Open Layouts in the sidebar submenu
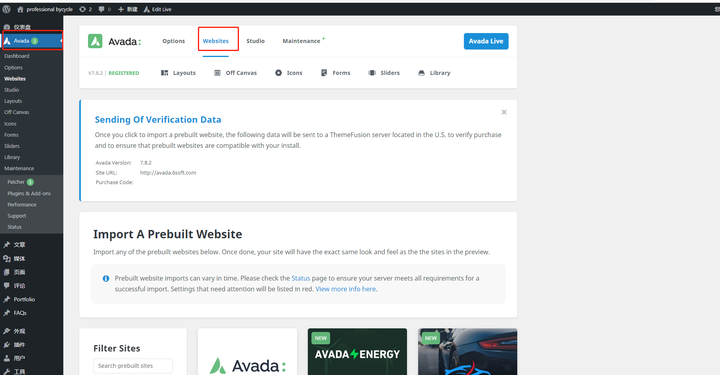Viewport: 720px width, 375px height. (x=13, y=101)
